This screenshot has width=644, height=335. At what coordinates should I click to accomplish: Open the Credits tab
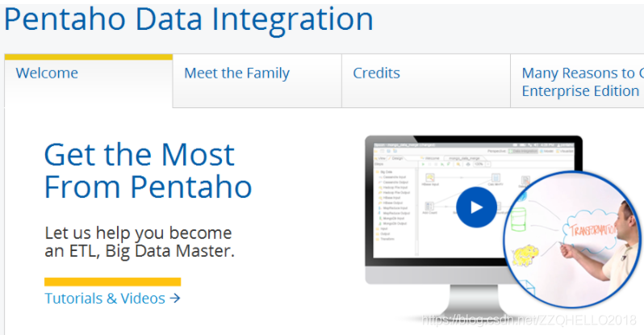426,81
